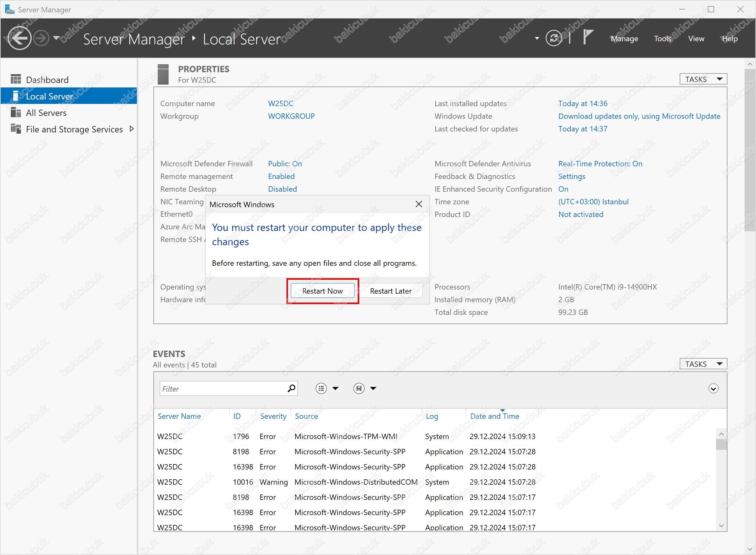Screen dimensions: 756x555
Task: Sort by Date and Time column header
Action: pyautogui.click(x=495, y=416)
